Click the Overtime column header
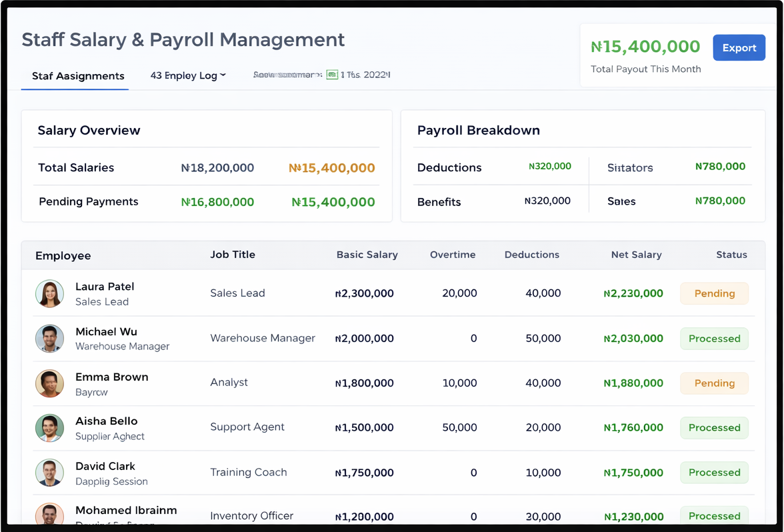 tap(453, 255)
